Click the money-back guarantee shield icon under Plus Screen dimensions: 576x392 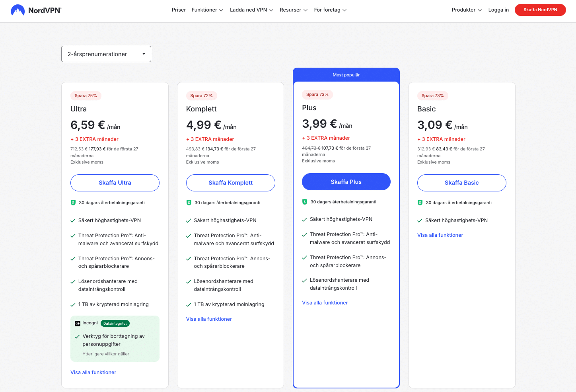point(305,202)
